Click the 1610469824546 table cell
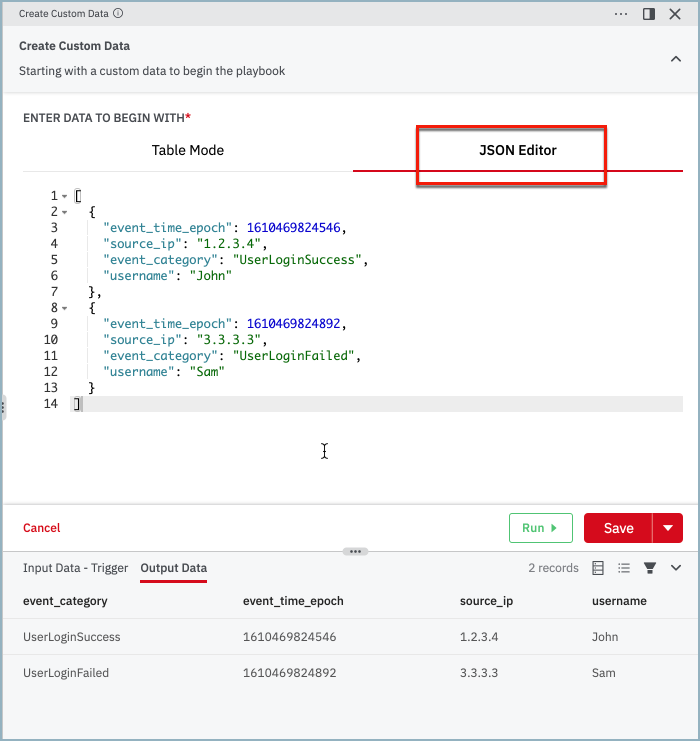 [289, 637]
